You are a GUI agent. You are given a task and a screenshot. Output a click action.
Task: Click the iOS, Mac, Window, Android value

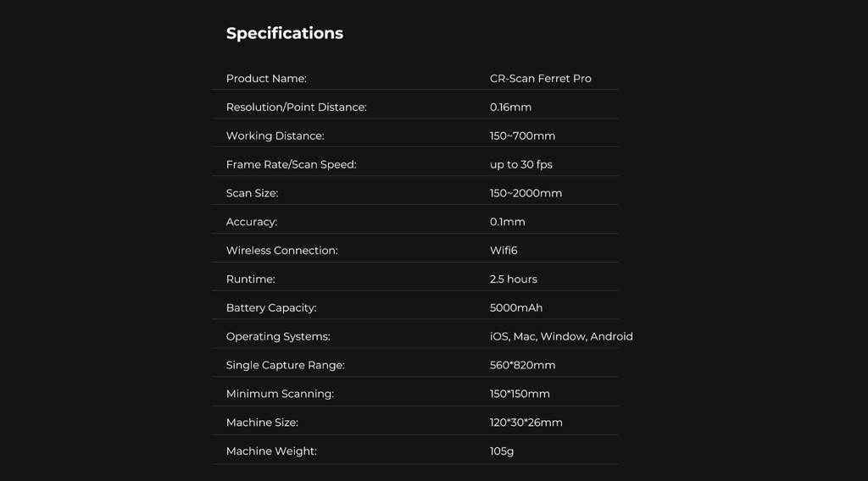(561, 337)
